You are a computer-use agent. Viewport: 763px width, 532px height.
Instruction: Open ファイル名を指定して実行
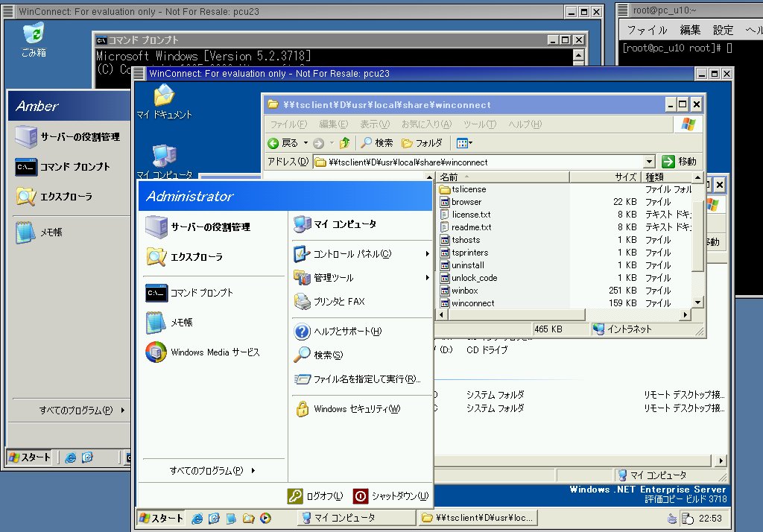point(357,379)
